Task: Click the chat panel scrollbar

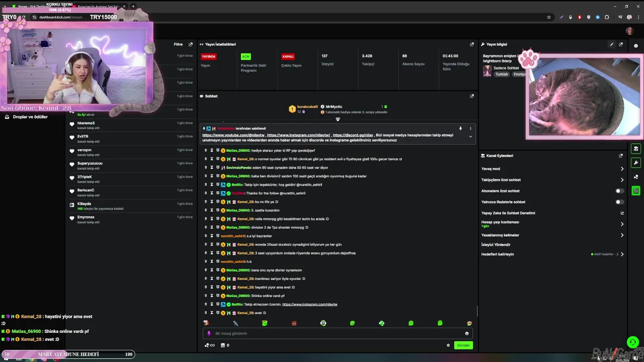Action: click(x=477, y=312)
